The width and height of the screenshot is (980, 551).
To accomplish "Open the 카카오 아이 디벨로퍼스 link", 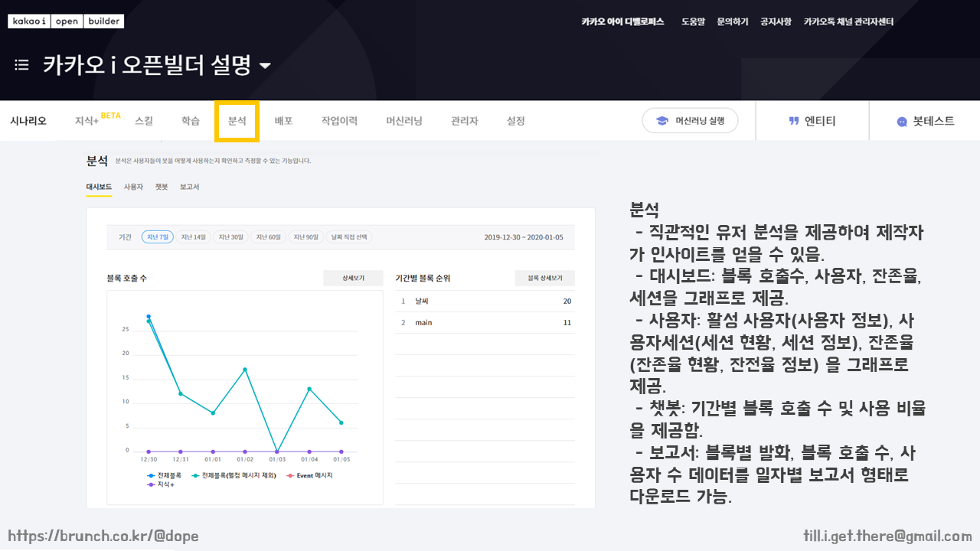I will pyautogui.click(x=622, y=22).
